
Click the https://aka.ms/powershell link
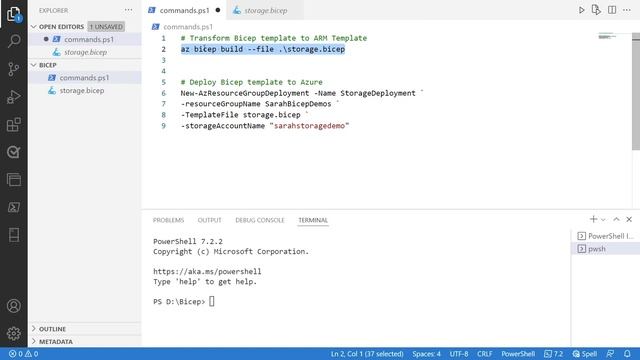tap(207, 271)
